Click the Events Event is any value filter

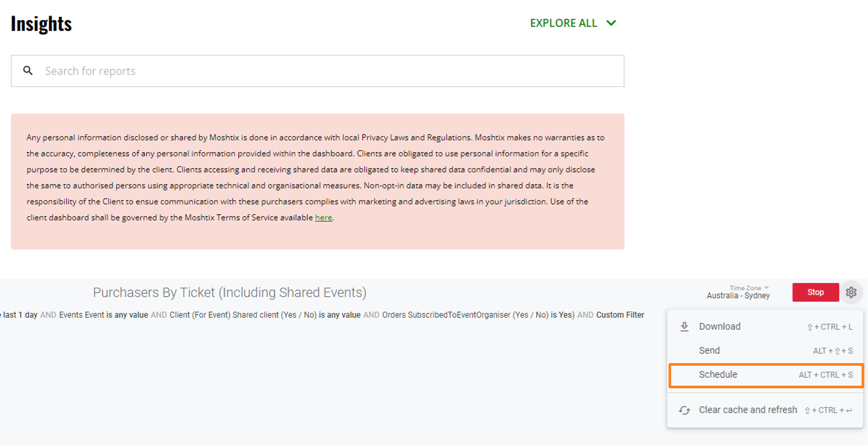103,315
